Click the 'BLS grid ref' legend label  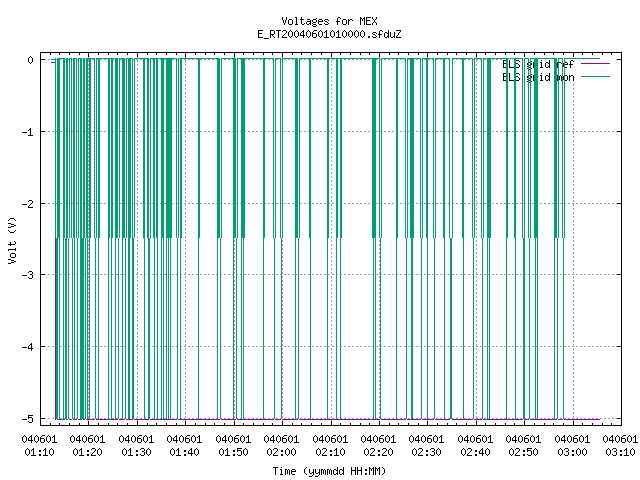tap(538, 64)
